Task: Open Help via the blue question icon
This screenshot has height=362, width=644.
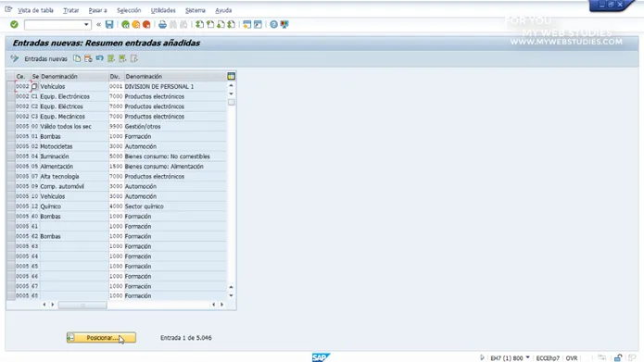Action: coord(273,25)
